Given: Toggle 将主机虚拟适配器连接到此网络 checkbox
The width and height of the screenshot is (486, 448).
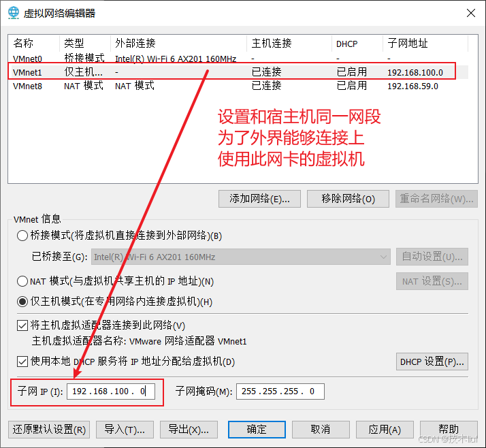Looking at the screenshot, I should [x=22, y=325].
